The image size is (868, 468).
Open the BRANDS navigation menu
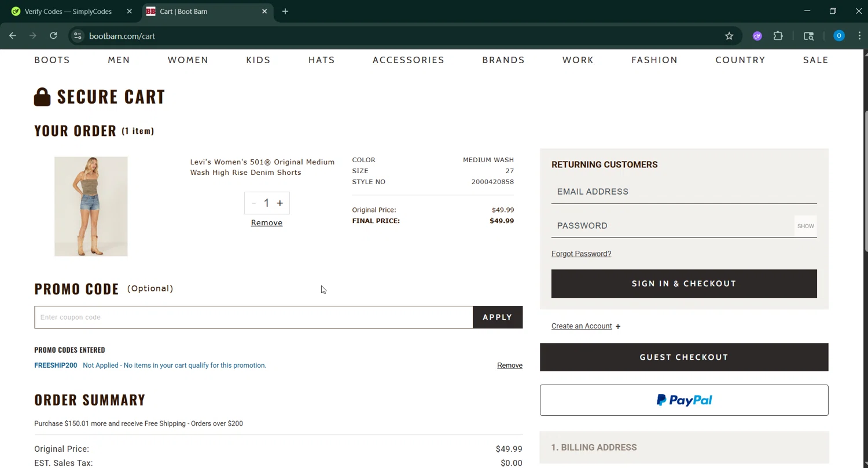(503, 60)
